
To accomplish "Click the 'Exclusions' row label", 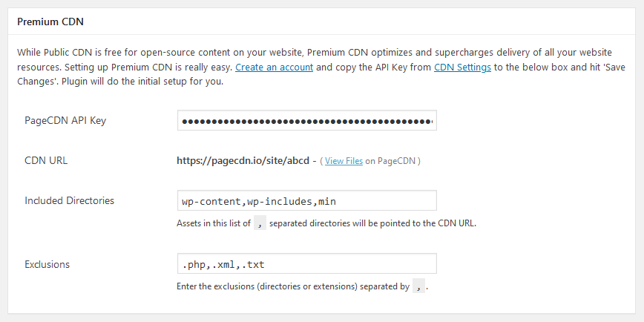I will (x=47, y=263).
